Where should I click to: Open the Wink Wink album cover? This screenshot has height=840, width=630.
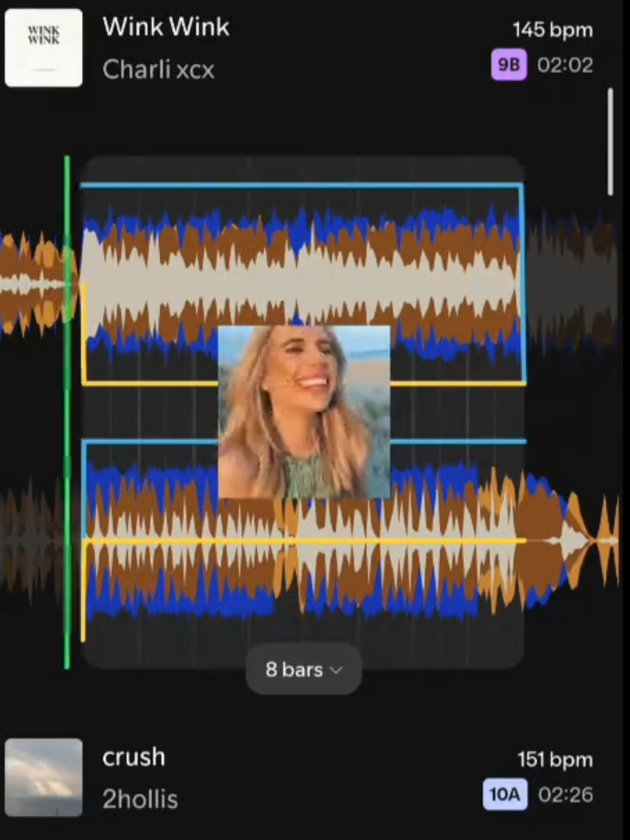tap(44, 48)
